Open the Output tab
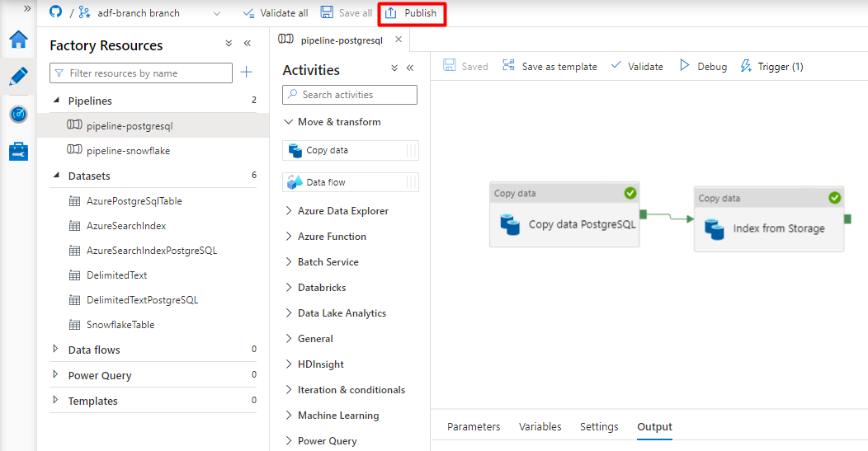Image resolution: width=868 pixels, height=451 pixels. [655, 426]
